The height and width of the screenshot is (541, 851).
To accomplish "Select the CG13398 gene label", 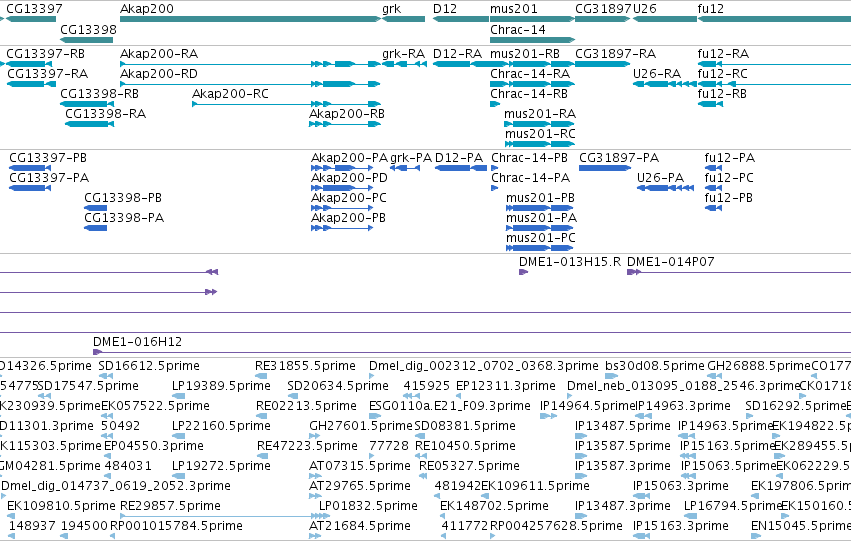I will coord(88,29).
